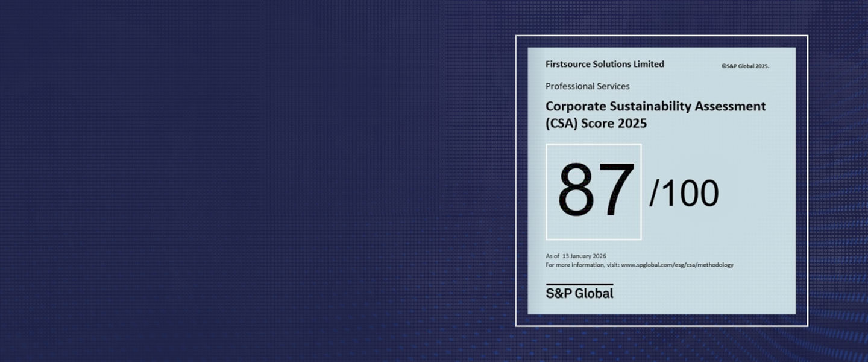Click the 'Firstsource Solutions Limited' company name

point(605,64)
